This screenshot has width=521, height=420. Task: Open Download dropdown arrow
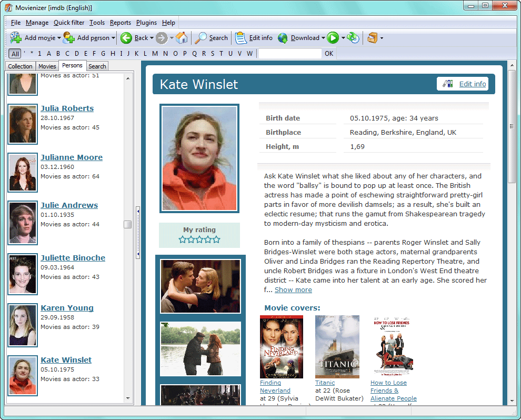(x=323, y=38)
